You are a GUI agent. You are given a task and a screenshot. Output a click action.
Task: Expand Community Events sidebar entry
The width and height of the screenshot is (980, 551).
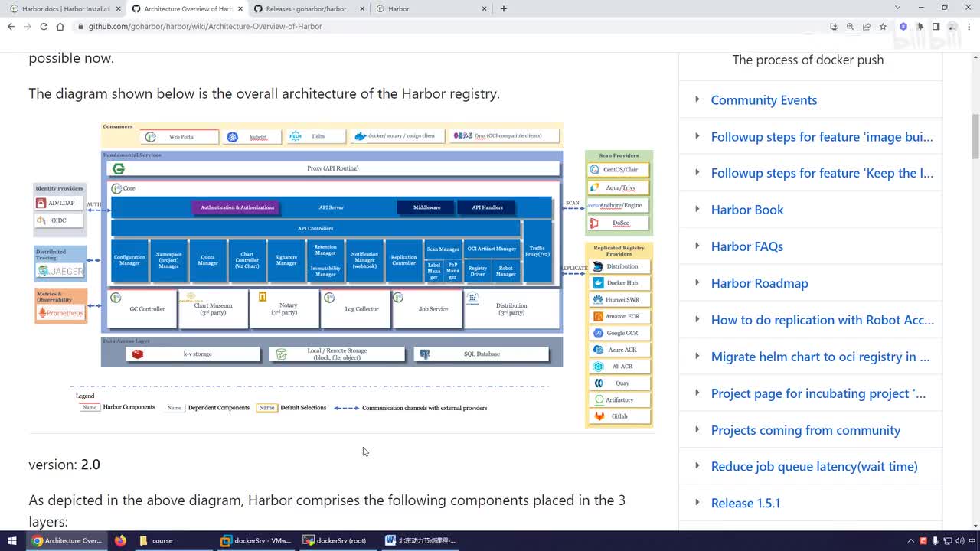click(x=697, y=99)
